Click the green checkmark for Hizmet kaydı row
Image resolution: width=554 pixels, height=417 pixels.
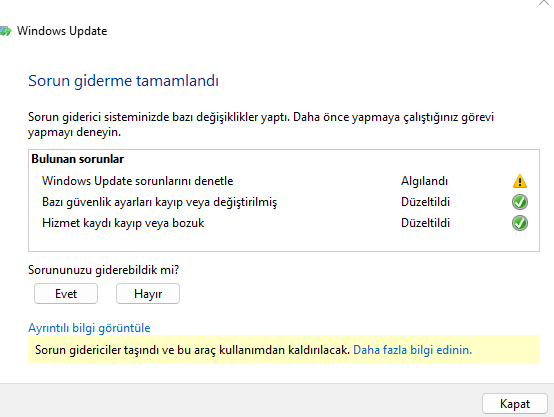[520, 223]
